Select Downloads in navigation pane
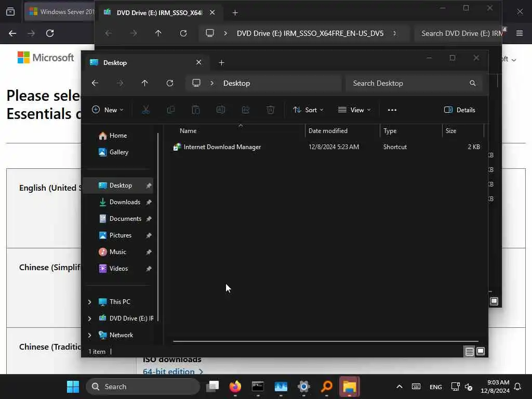 (118, 202)
